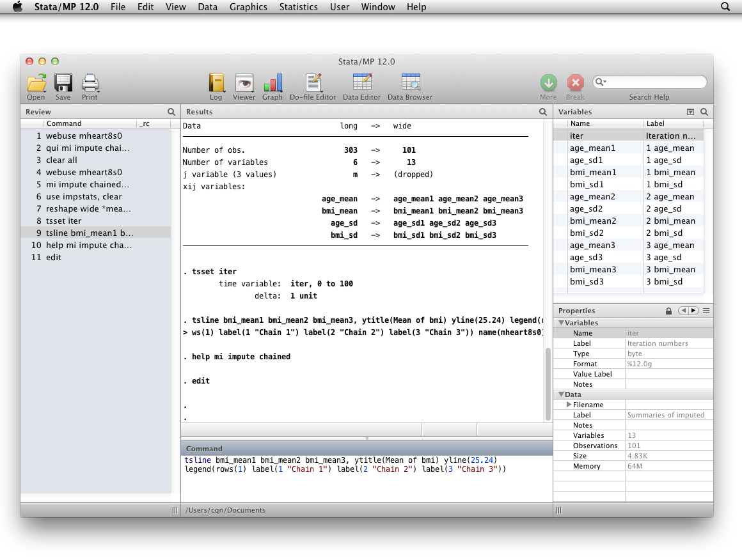Click the working directory path /Users/cqn/Documents
This screenshot has height=560, width=742.
(x=225, y=510)
